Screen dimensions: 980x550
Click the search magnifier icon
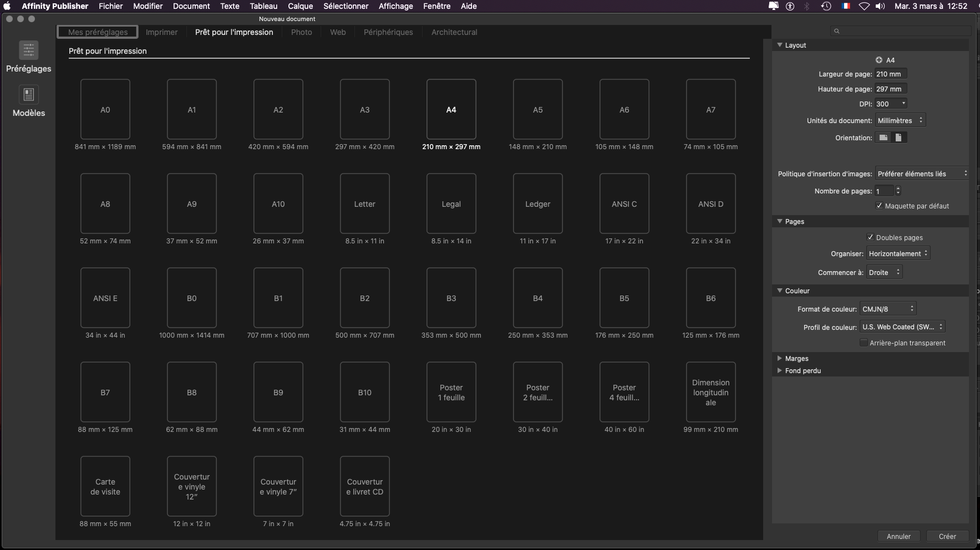coord(837,31)
